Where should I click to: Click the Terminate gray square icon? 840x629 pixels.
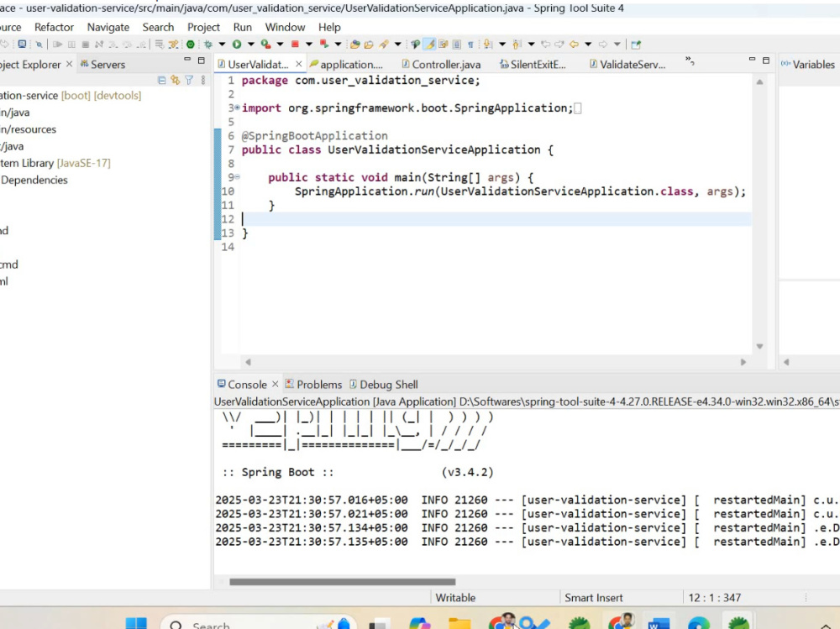point(85,45)
